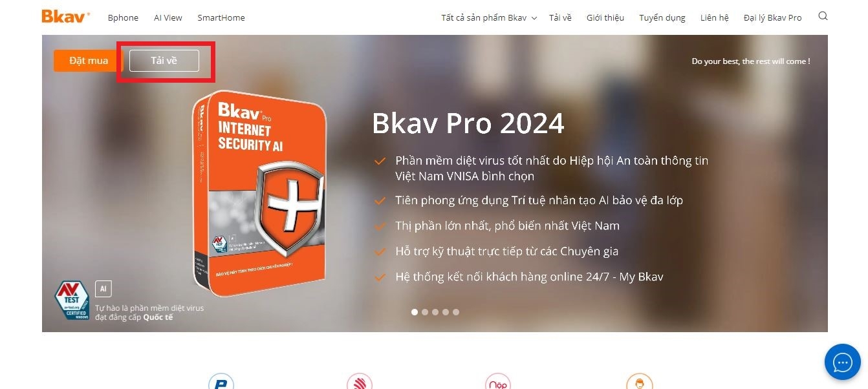Screen dimensions: 868x389
Task: Open the Đại lý Bkav Pro link
Action: [772, 18]
